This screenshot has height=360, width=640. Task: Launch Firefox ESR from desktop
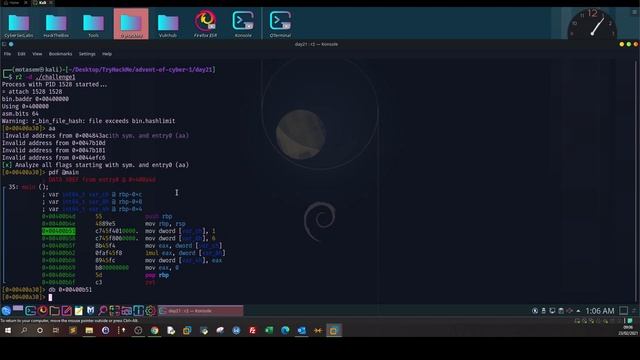pyautogui.click(x=205, y=24)
